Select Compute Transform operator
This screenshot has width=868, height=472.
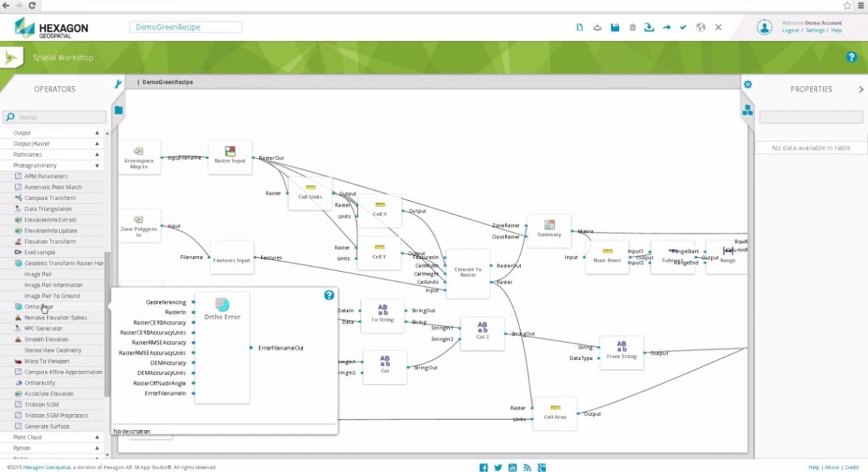click(50, 198)
